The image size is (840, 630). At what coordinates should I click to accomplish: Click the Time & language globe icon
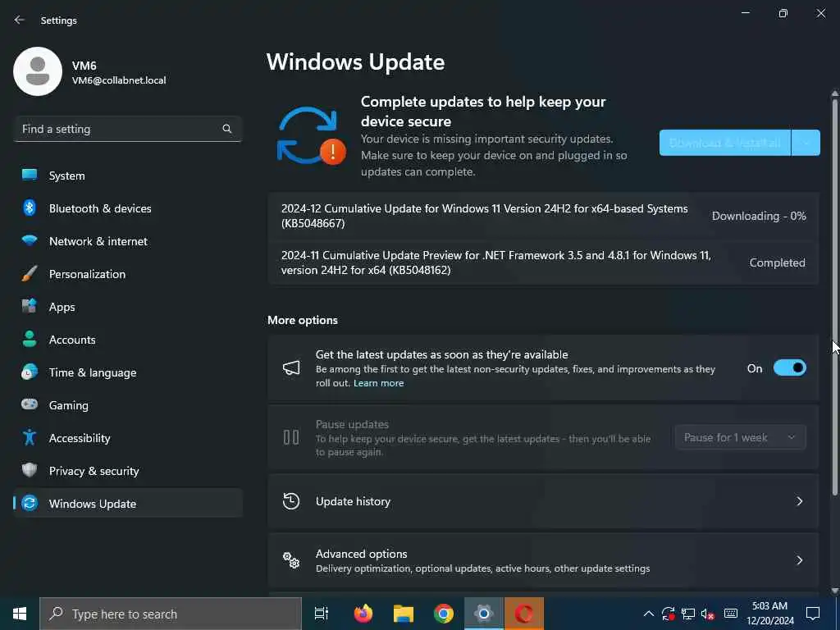30,372
